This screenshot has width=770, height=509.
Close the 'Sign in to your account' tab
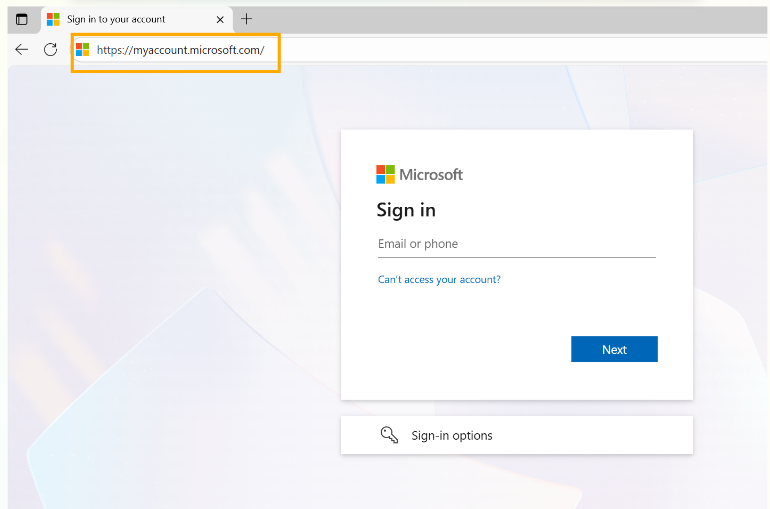(x=220, y=19)
